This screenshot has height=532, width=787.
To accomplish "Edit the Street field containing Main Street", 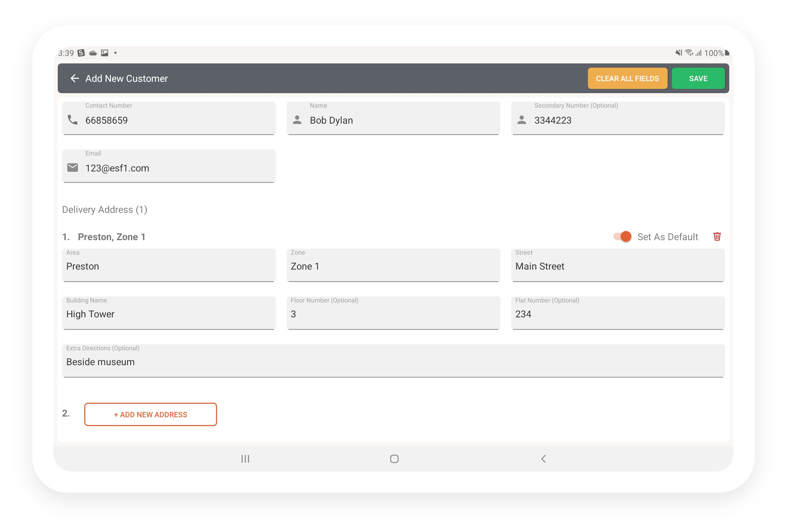I will (x=618, y=266).
